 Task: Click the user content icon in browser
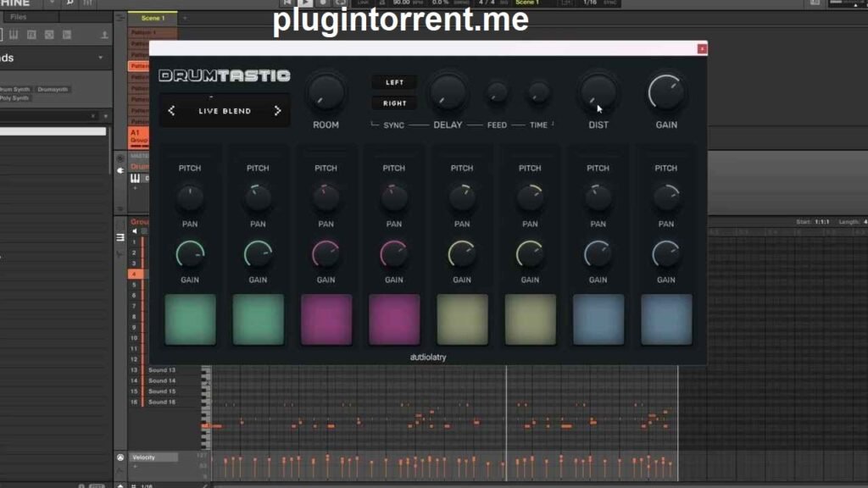tap(104, 35)
